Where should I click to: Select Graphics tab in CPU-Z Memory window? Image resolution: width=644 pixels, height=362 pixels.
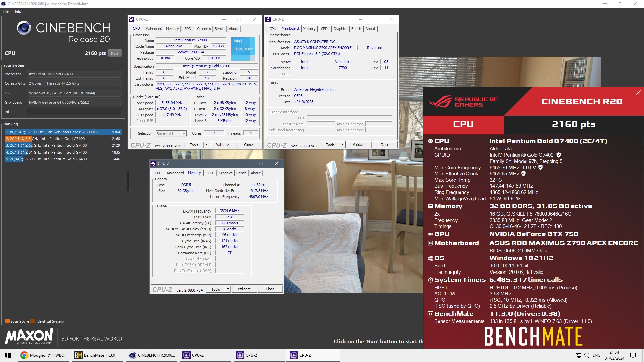[x=225, y=173]
